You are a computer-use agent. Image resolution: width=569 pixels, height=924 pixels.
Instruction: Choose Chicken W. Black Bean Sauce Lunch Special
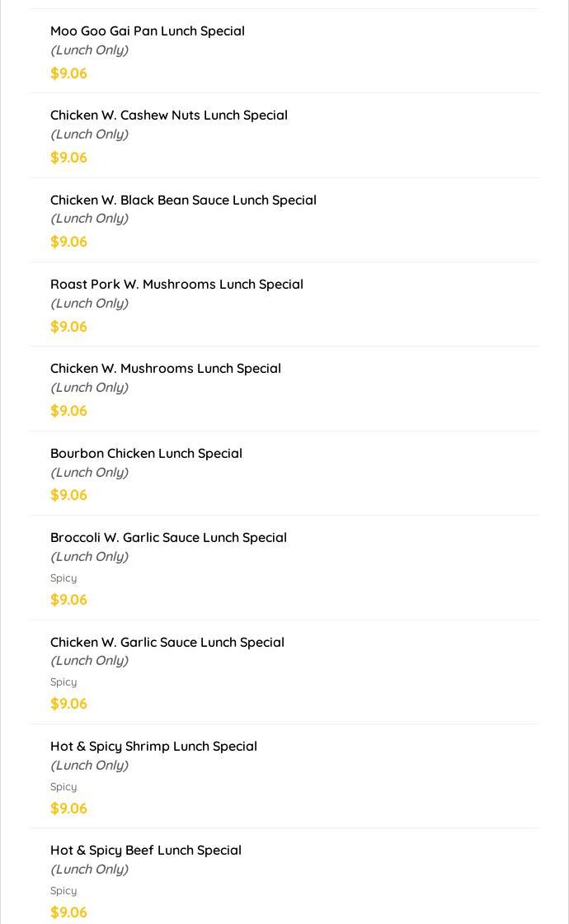(284, 219)
